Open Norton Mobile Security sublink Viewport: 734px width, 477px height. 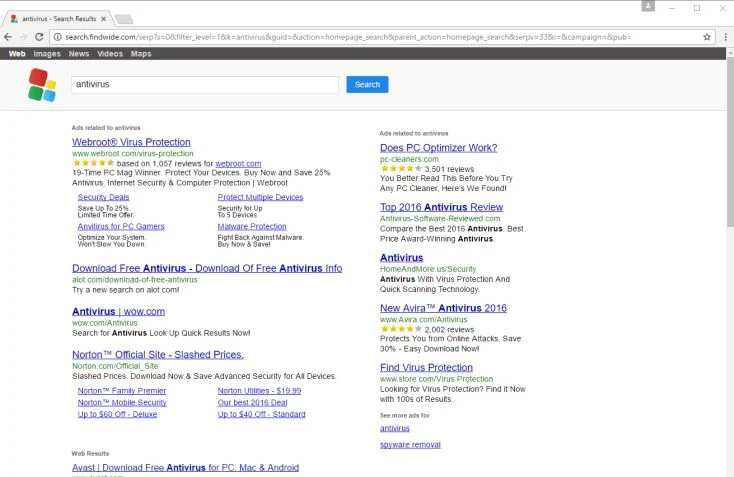(x=122, y=402)
